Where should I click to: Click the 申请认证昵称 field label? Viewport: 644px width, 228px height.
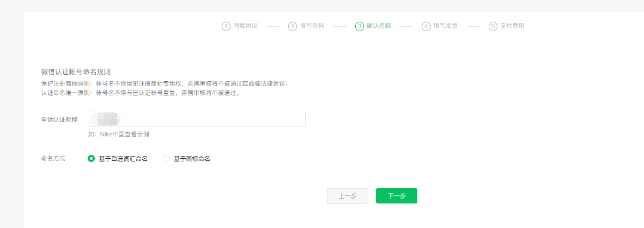[59, 119]
